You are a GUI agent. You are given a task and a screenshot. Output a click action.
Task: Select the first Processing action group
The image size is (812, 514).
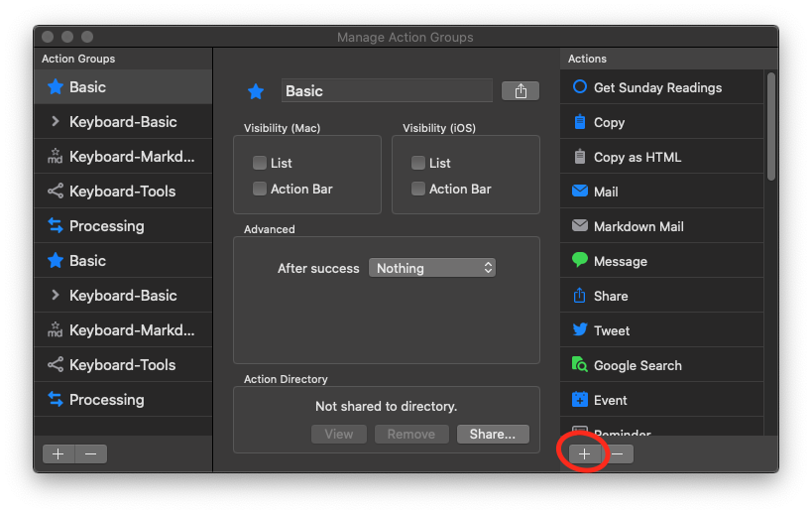click(106, 226)
